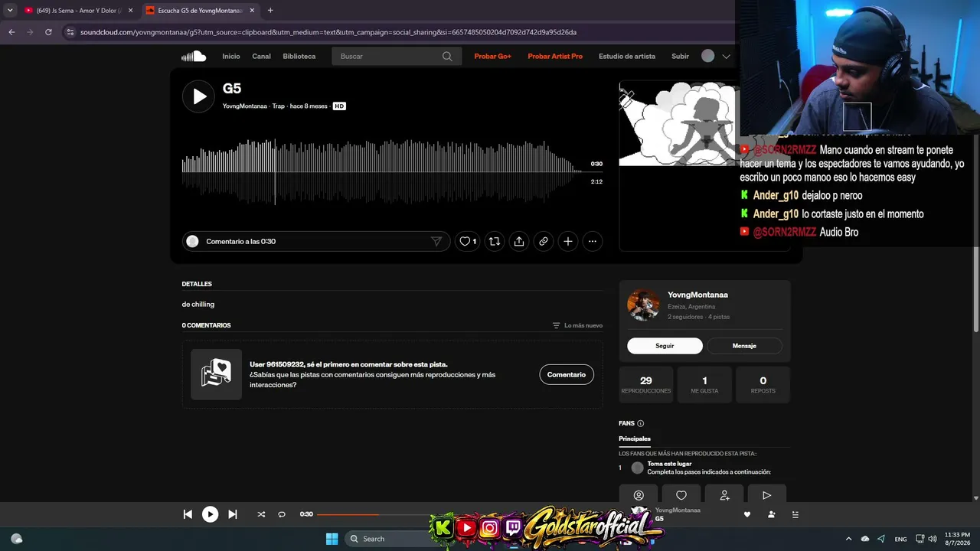Follow the artist from the player bar

click(772, 514)
